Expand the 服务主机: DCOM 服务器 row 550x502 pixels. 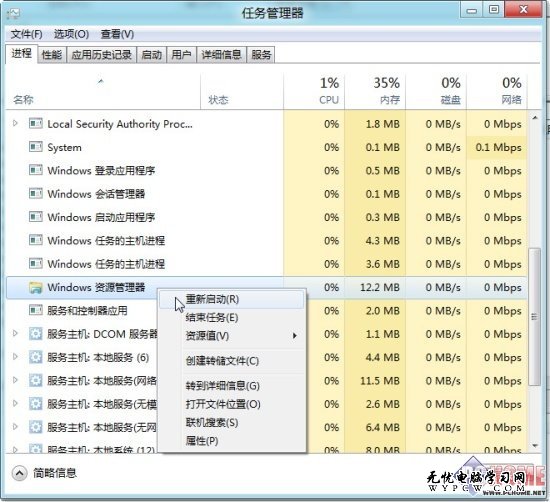[x=15, y=333]
